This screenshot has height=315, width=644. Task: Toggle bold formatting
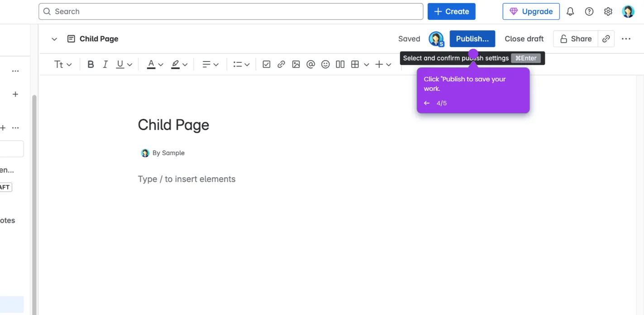(x=91, y=65)
